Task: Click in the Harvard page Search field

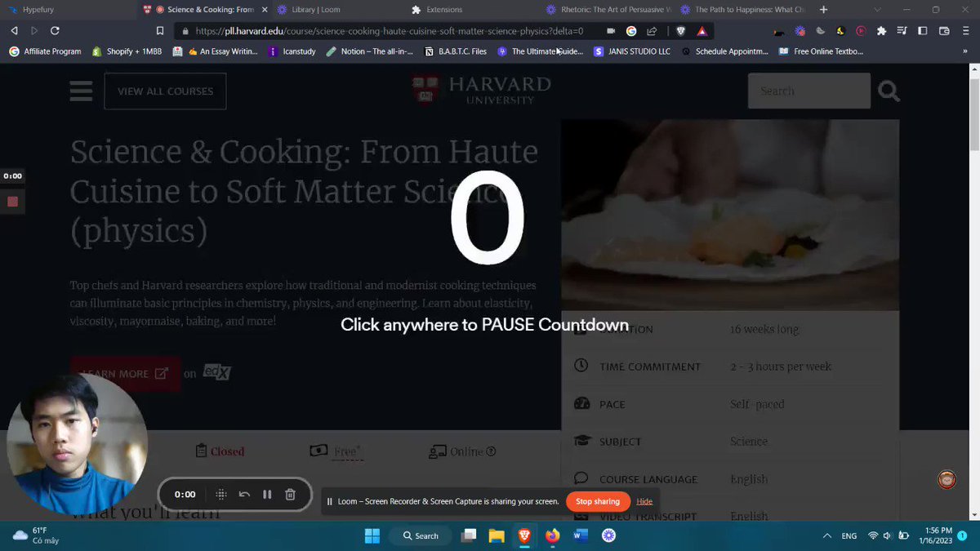Action: (808, 91)
